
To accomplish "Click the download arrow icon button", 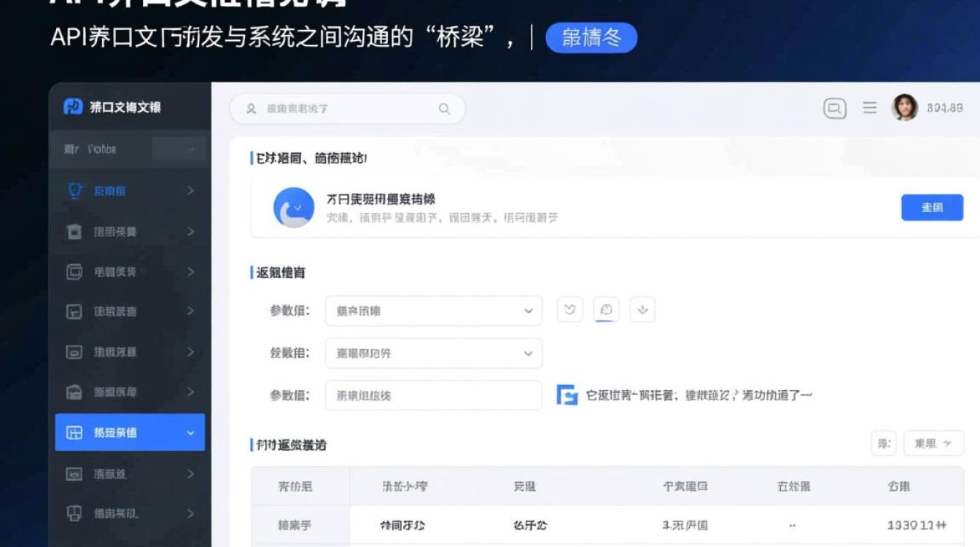I will point(642,309).
